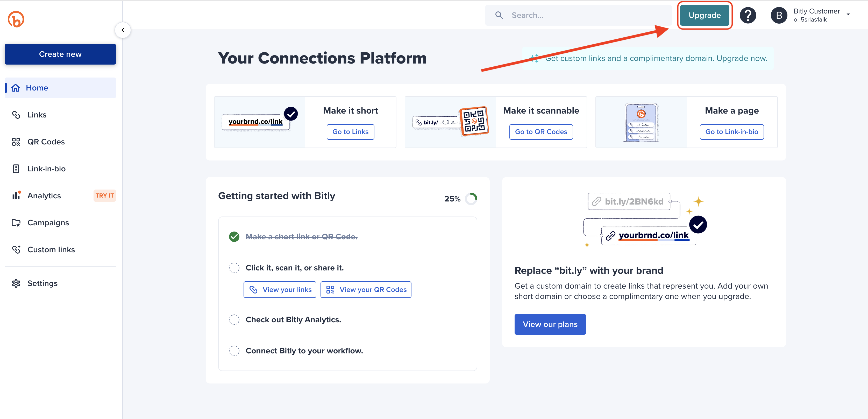Image resolution: width=868 pixels, height=419 pixels.
Task: Click 'View your links' button
Action: pos(280,289)
